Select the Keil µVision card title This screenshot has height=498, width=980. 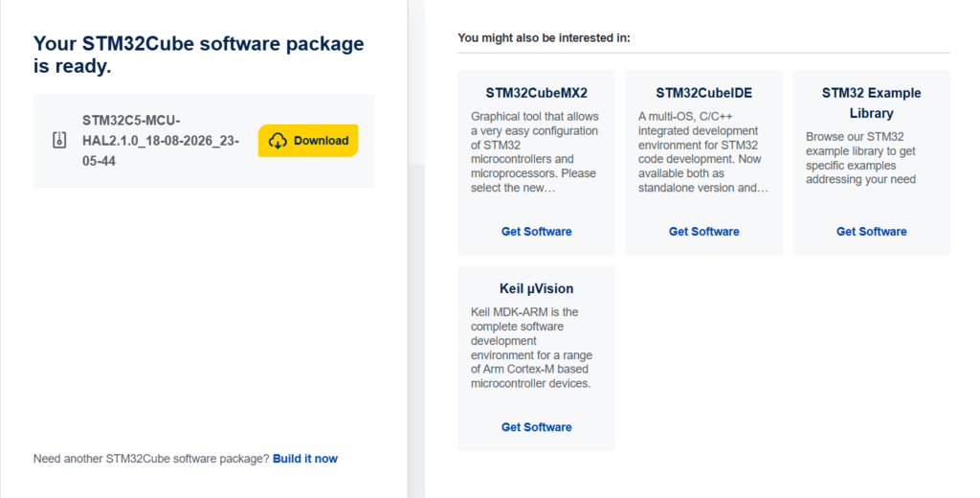click(x=536, y=289)
